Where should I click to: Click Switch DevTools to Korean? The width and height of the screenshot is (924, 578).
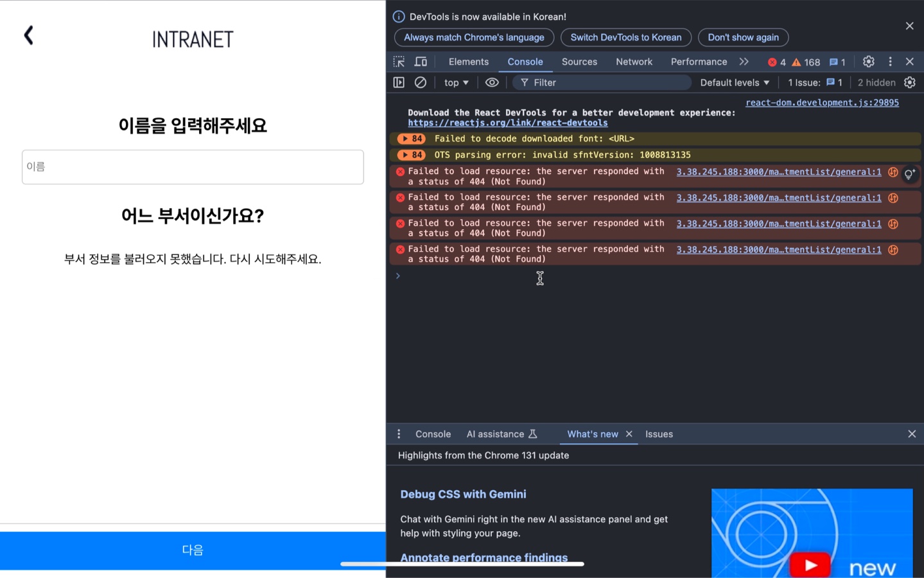pyautogui.click(x=626, y=37)
